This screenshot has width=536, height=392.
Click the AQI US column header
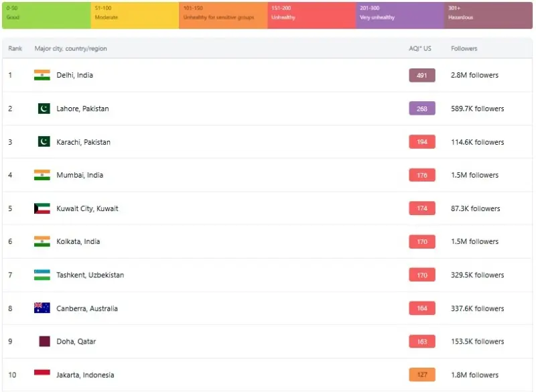pos(420,49)
